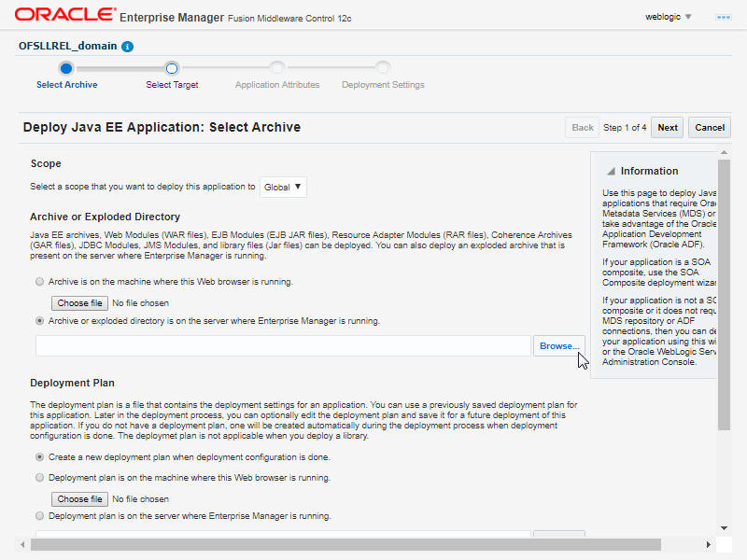Click the vertical scrollbar up arrow
Screen dimensions: 747x560
point(725,152)
